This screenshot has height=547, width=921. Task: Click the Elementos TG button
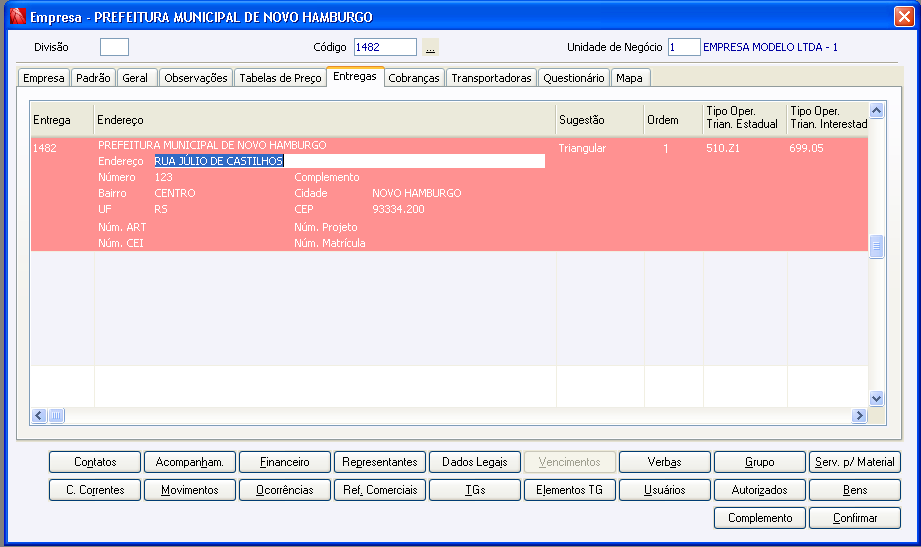click(x=570, y=490)
